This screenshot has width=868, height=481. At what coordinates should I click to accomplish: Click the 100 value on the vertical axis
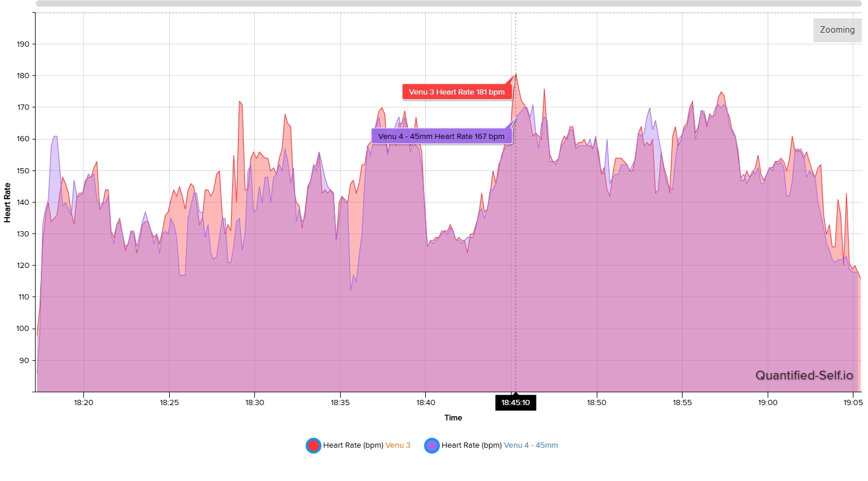tap(23, 329)
